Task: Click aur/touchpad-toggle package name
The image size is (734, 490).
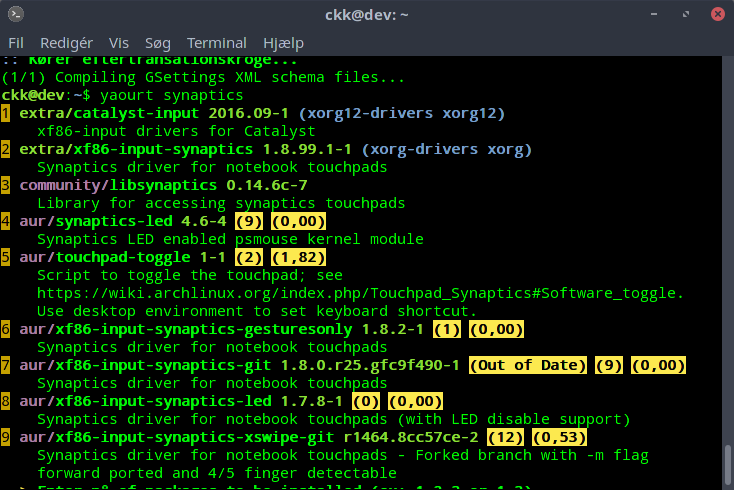Action: coord(105,257)
